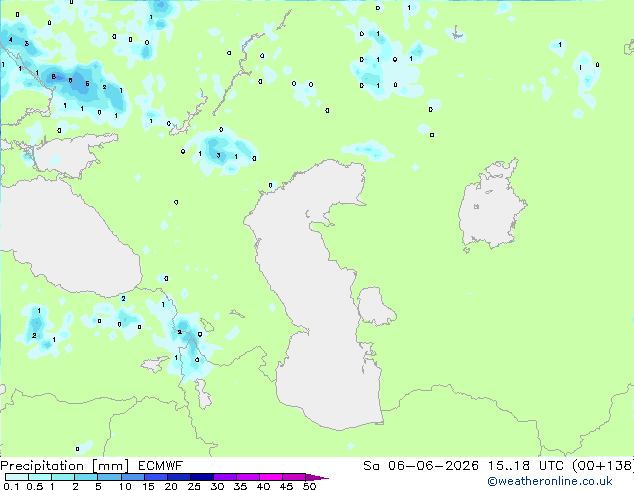Click the Kara-Bogaz-Gol bay east of the Caspian
The height and width of the screenshot is (490, 634).
pyautogui.click(x=374, y=306)
